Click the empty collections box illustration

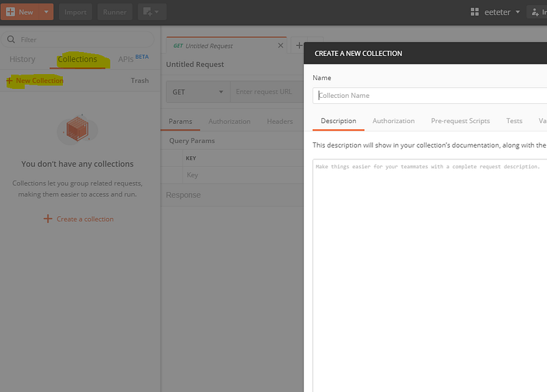[x=77, y=129]
